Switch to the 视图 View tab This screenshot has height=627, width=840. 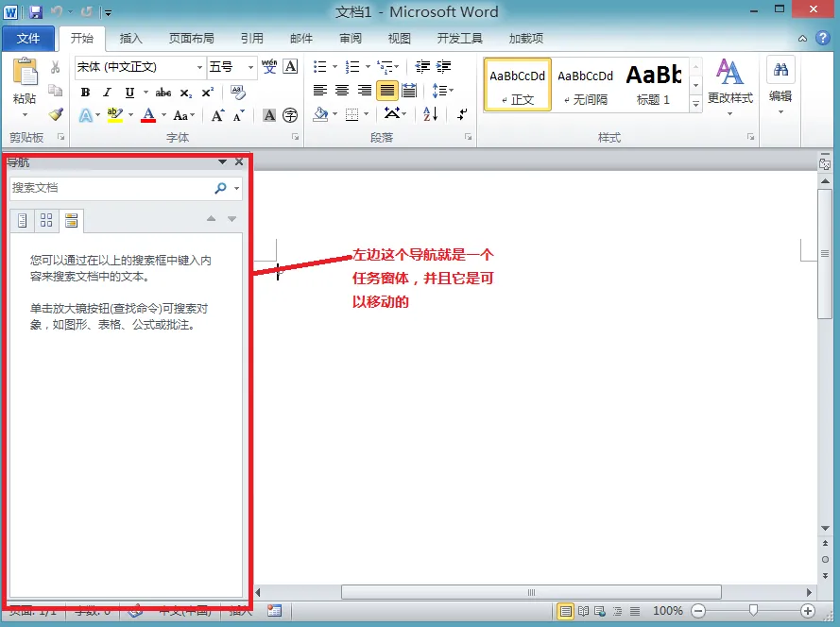pos(399,39)
